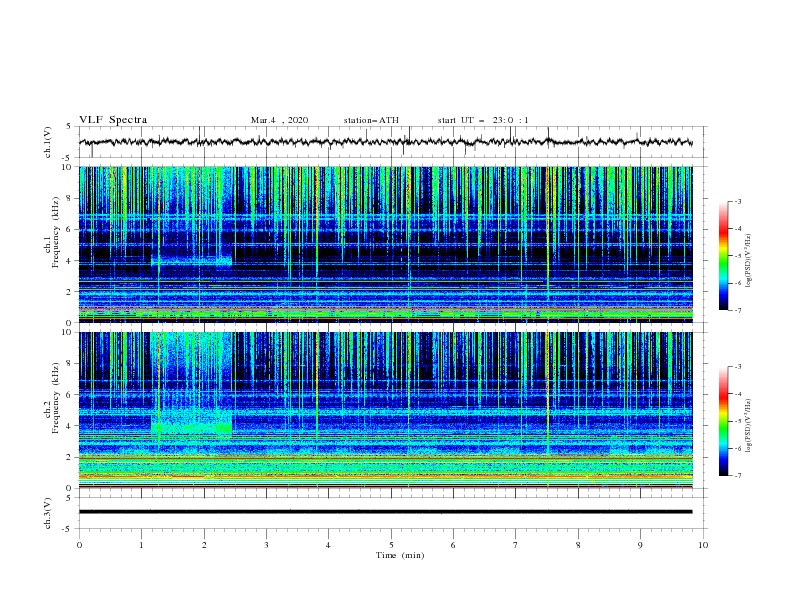
Task: Click the time axis tick label "10"
Action: (x=703, y=545)
